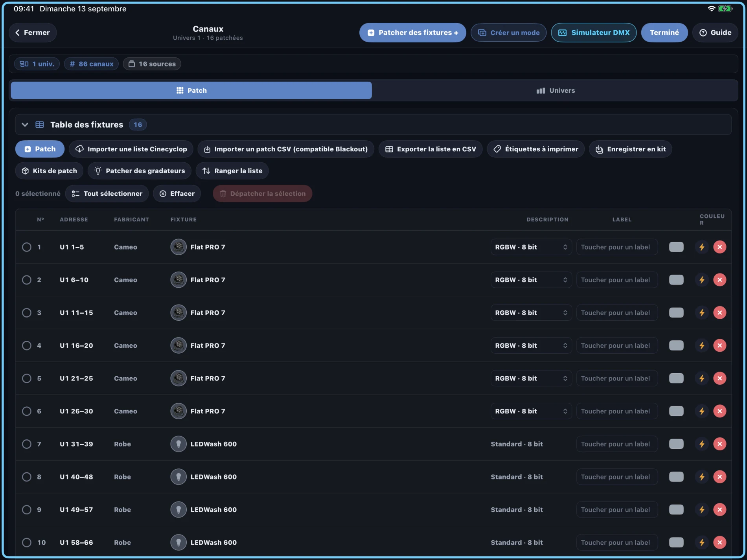The width and height of the screenshot is (747, 560).
Task: Open the RGBW 8 bit dropdown for fixture 1
Action: point(531,247)
